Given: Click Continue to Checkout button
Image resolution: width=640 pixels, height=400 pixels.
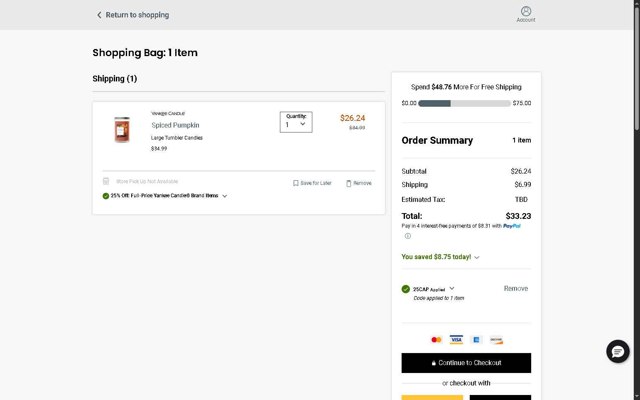Looking at the screenshot, I should click(466, 363).
